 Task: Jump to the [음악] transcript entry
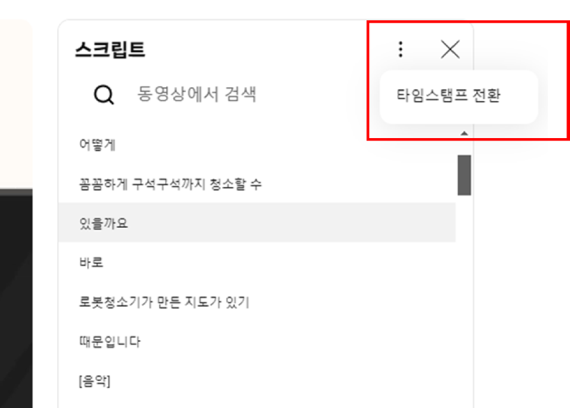tap(95, 381)
